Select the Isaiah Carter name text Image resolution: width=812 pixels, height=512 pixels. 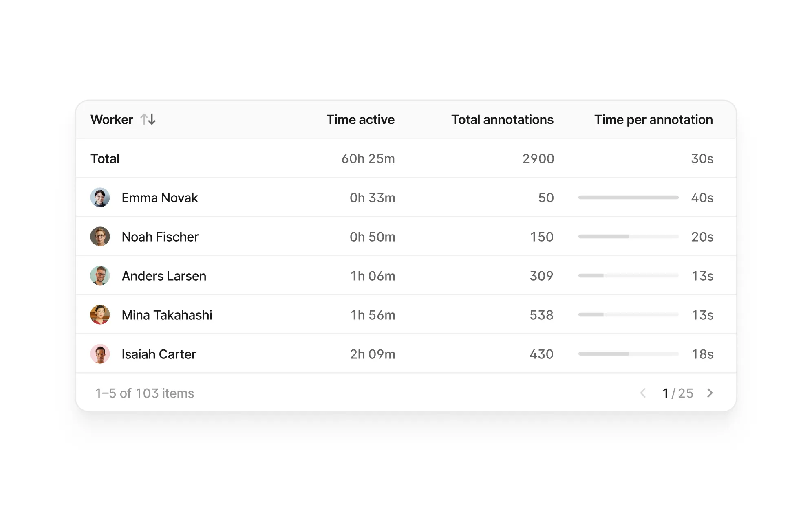coord(159,354)
